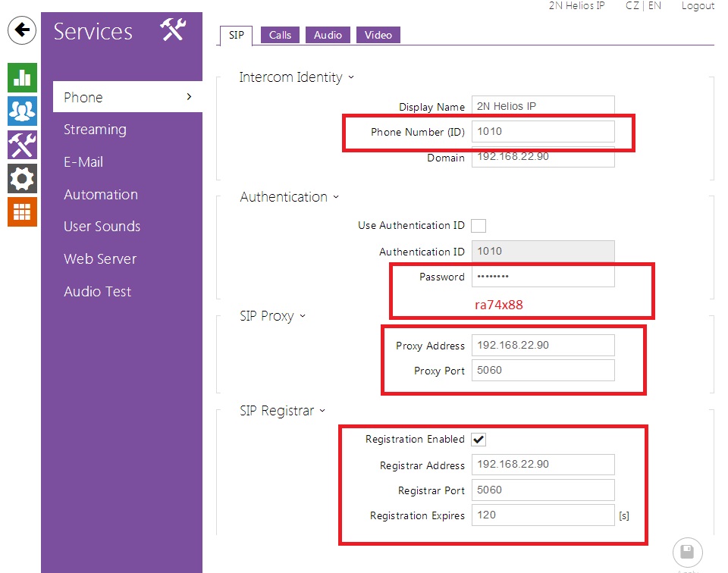Enable the Use Authentication ID checkbox
This screenshot has width=728, height=573.
pos(479,226)
